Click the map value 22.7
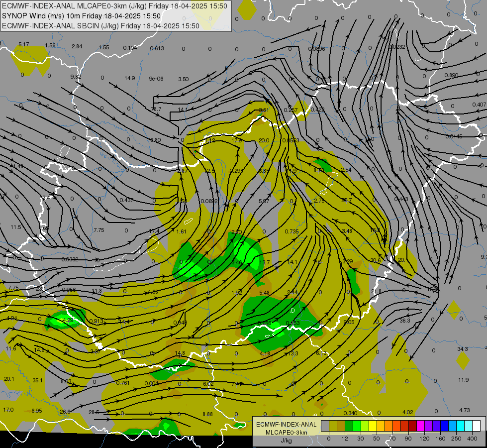Viewport: 487px width, 448px height. (x=346, y=200)
